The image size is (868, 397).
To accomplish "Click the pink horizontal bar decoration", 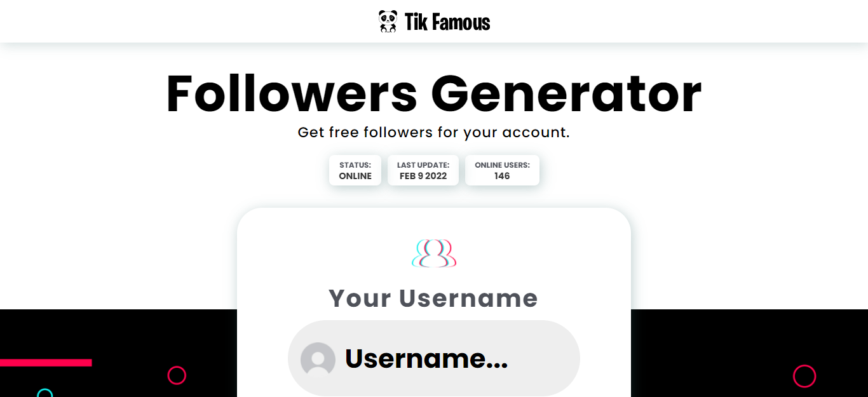I will [x=46, y=363].
